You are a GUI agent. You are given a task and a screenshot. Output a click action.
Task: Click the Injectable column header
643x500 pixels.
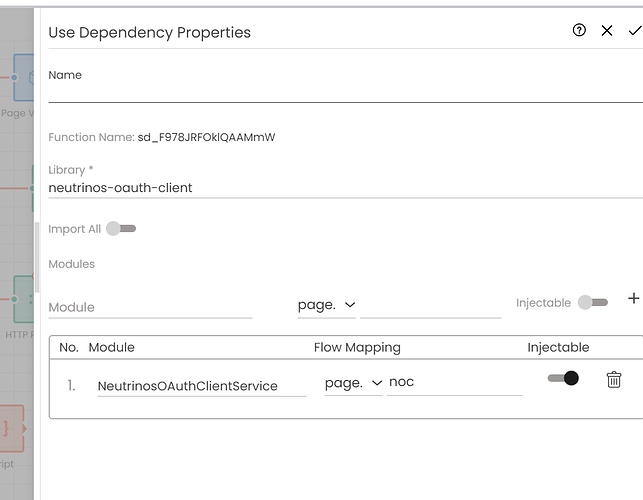(558, 347)
